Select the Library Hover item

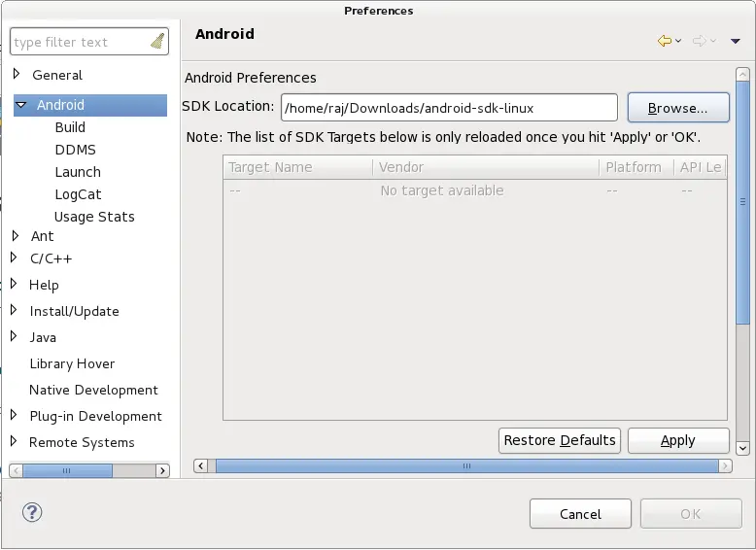click(72, 363)
